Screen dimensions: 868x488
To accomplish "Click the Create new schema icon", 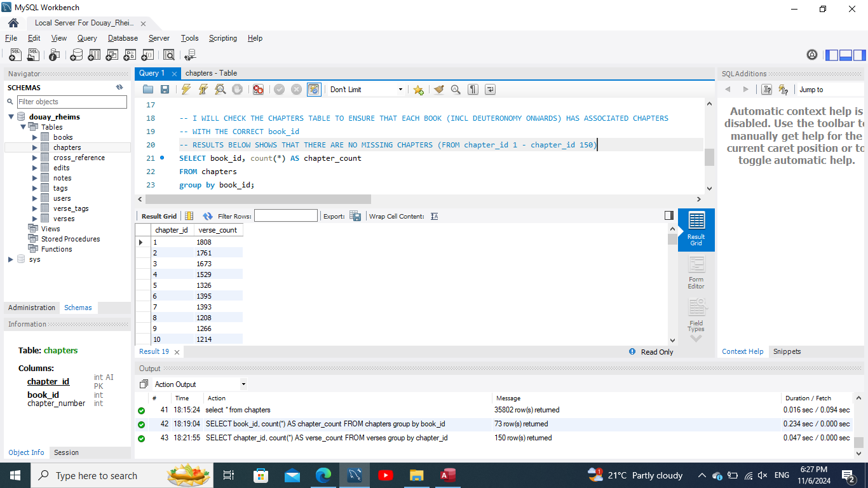I will point(76,55).
